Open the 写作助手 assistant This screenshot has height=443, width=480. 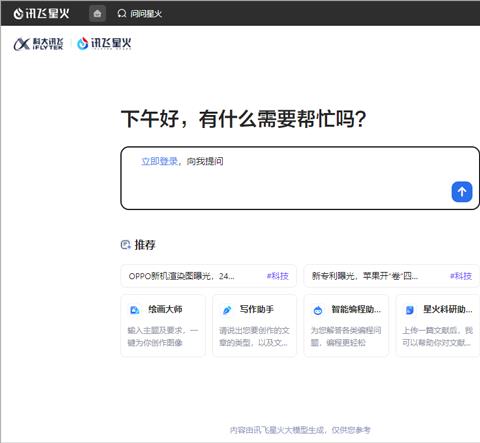pyautogui.click(x=254, y=326)
